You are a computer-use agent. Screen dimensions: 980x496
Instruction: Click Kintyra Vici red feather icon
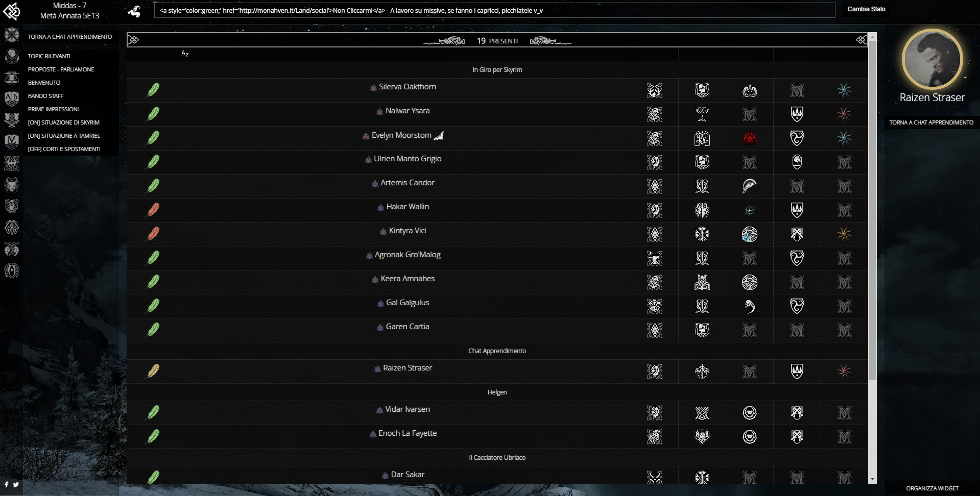tap(153, 234)
